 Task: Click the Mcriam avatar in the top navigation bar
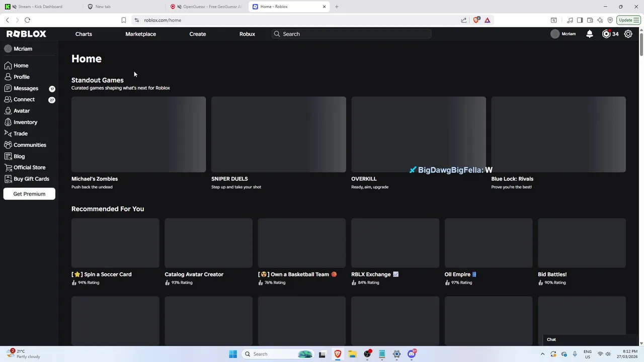[555, 34]
